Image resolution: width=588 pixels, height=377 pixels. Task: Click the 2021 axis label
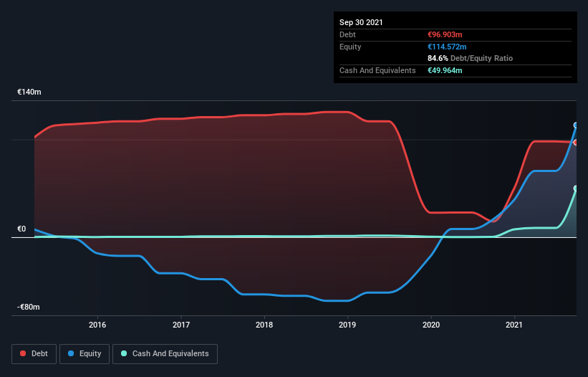pos(514,325)
